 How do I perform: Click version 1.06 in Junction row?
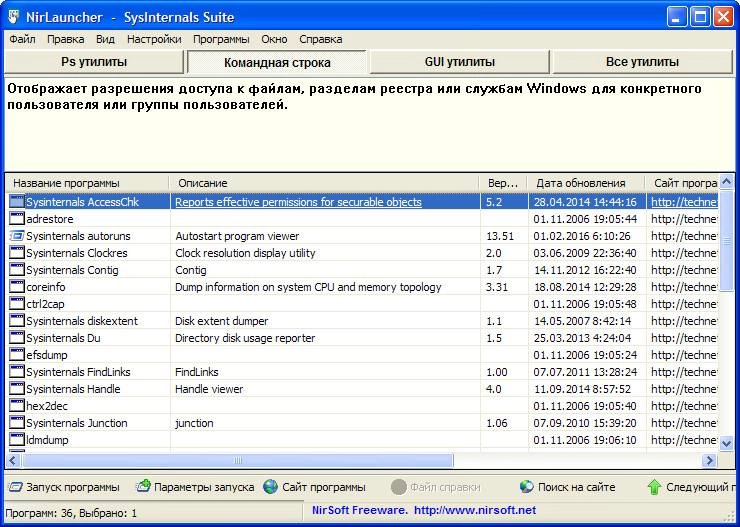(497, 423)
